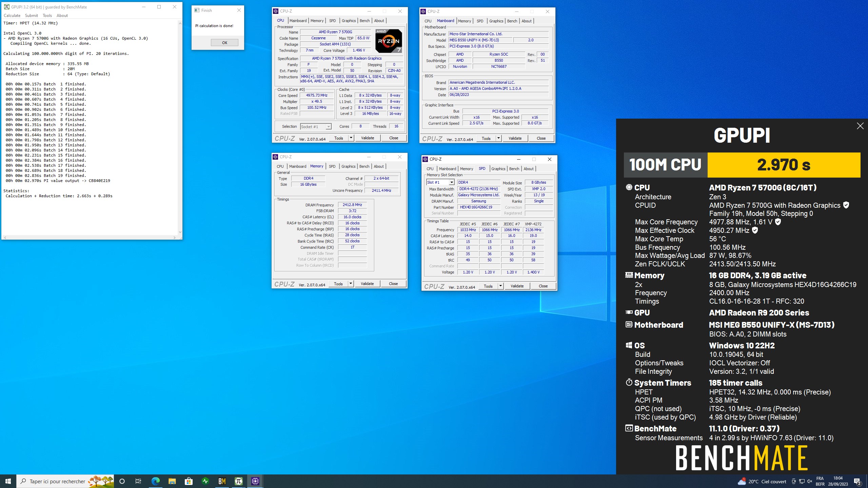Confirm Finish dialog with OK
This screenshot has height=488, width=868.
[x=224, y=43]
